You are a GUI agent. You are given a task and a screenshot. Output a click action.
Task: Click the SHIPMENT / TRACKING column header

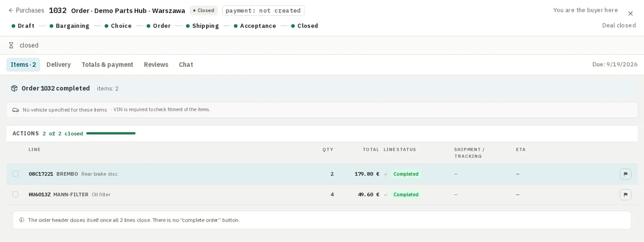pos(470,153)
